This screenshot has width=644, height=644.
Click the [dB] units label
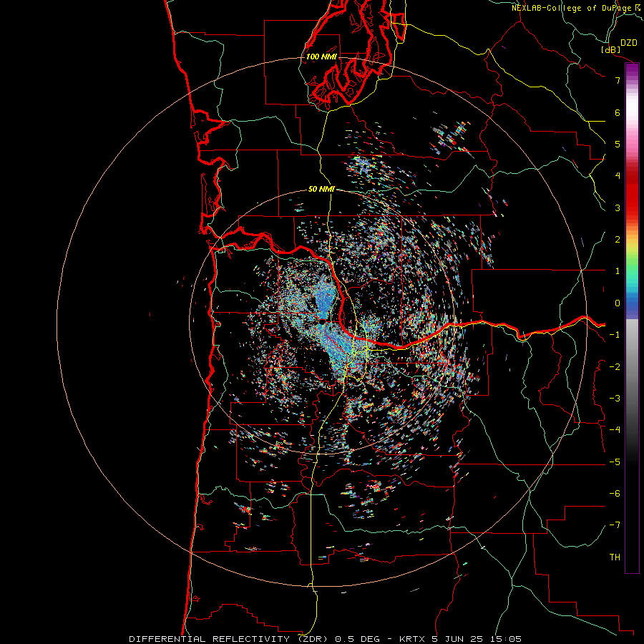(x=610, y=49)
